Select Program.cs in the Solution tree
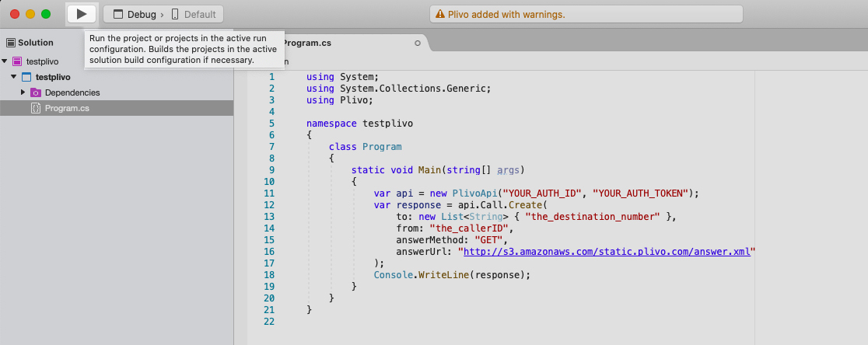 click(67, 108)
